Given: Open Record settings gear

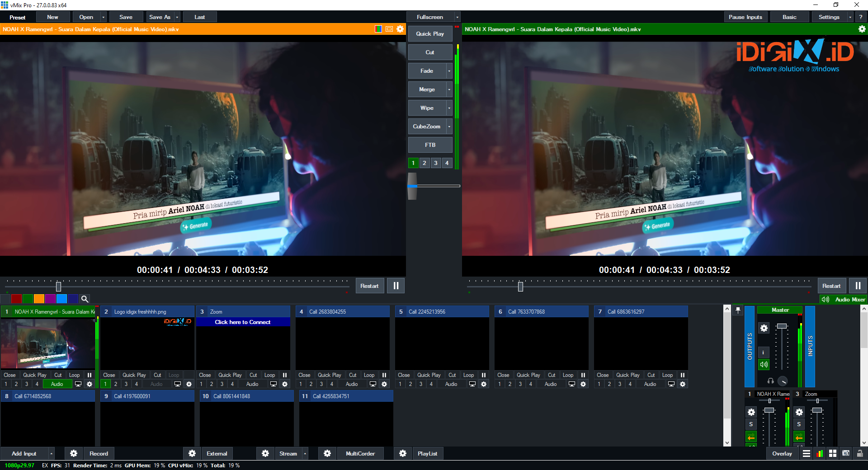Looking at the screenshot, I should (x=74, y=453).
